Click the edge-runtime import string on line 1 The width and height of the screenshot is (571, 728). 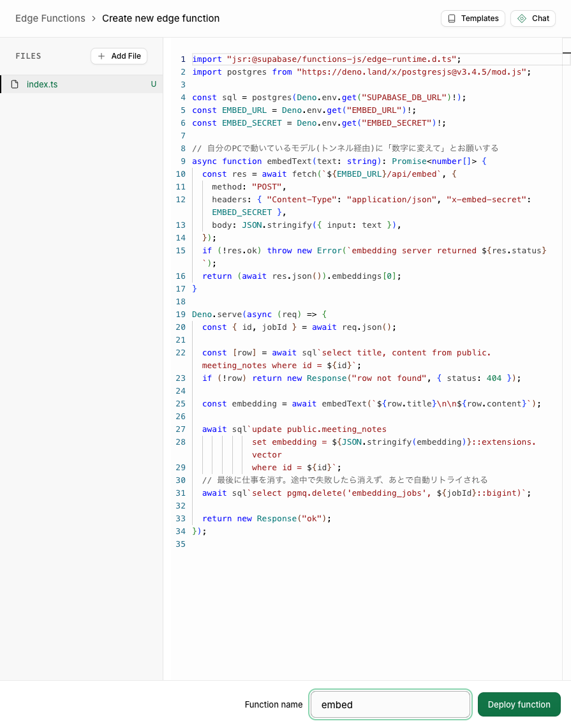point(342,59)
